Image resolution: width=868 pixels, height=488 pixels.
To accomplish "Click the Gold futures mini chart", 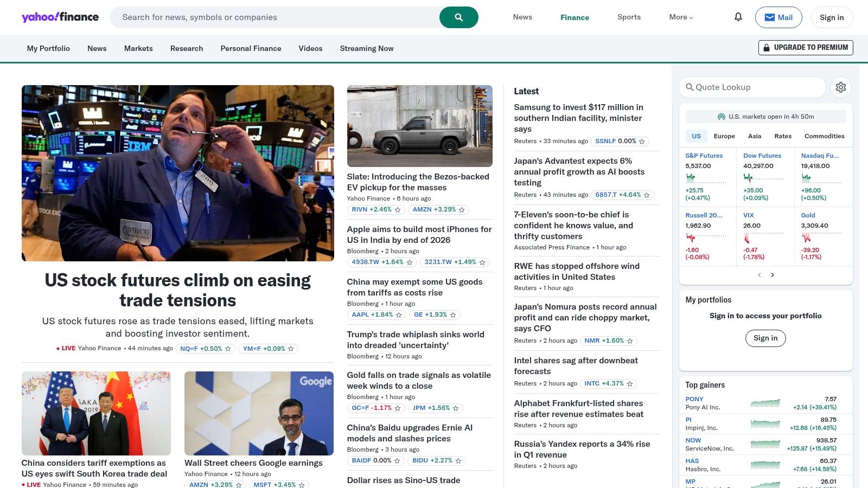I will coord(821,237).
